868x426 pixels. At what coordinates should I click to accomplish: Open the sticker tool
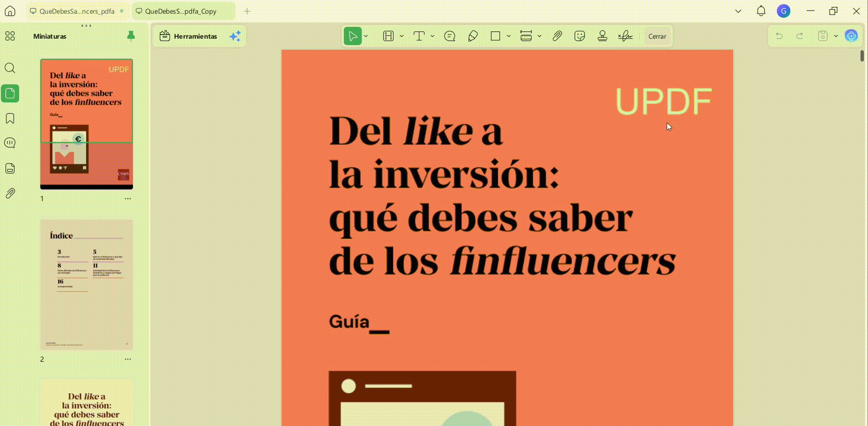click(580, 36)
